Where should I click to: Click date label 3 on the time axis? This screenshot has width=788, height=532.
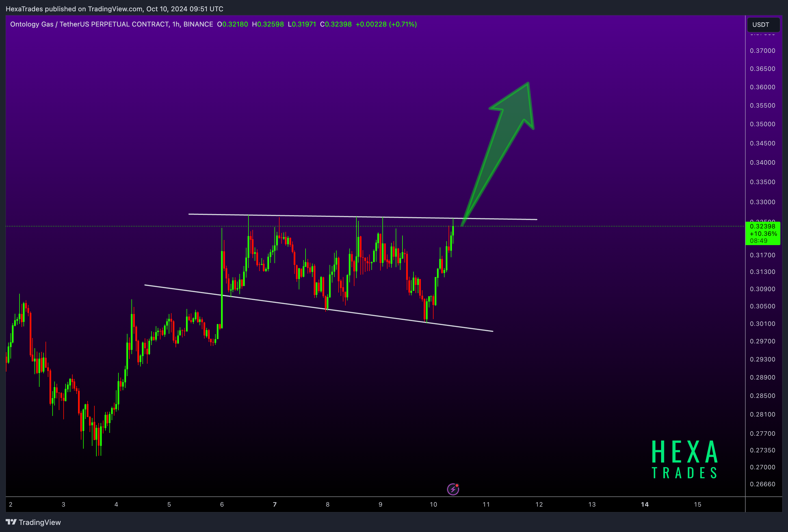(63, 504)
